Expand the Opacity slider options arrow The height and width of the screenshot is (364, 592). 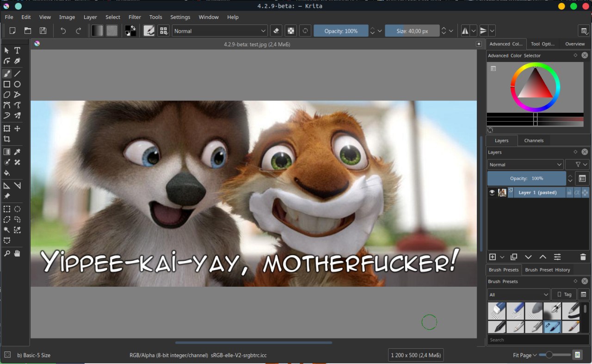380,31
